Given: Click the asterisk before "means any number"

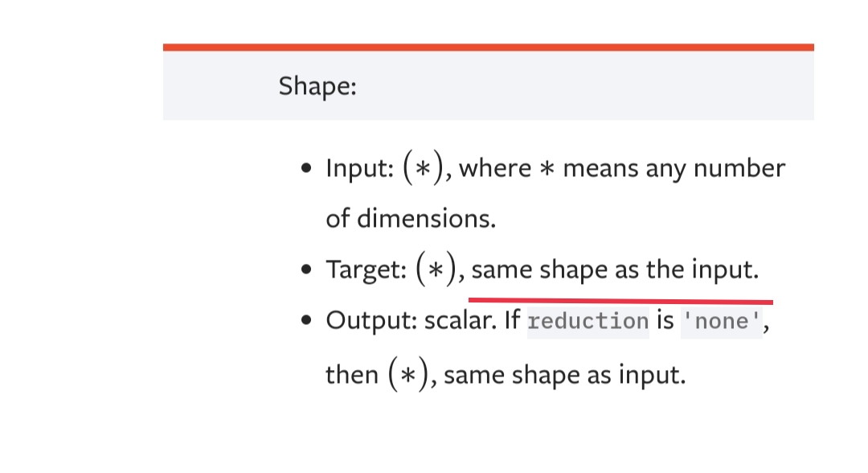Looking at the screenshot, I should tap(547, 170).
